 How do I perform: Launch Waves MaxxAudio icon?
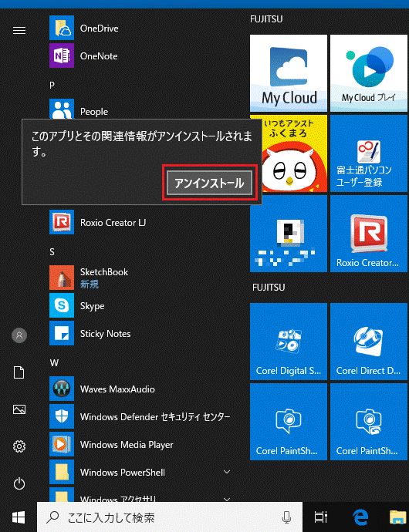coord(62,389)
